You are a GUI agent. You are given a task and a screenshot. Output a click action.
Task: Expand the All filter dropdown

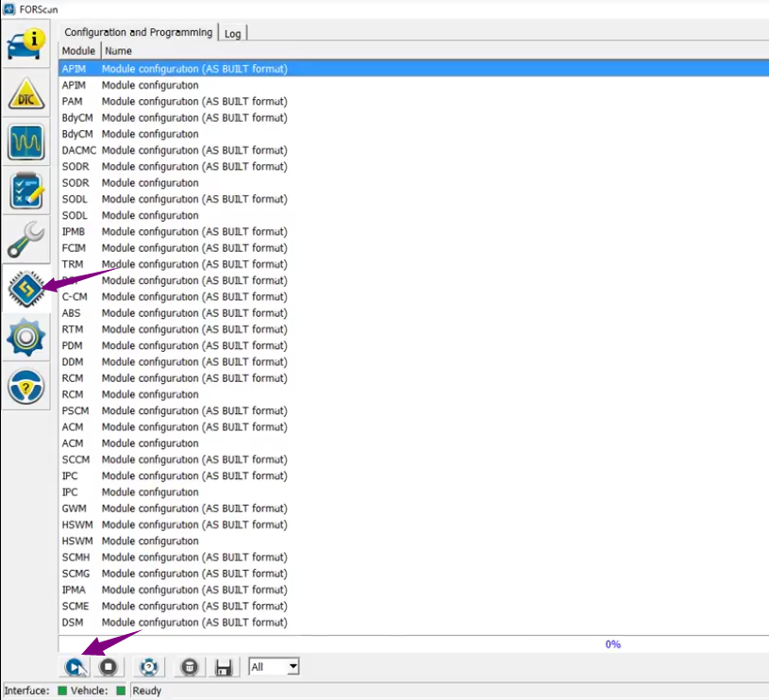293,667
